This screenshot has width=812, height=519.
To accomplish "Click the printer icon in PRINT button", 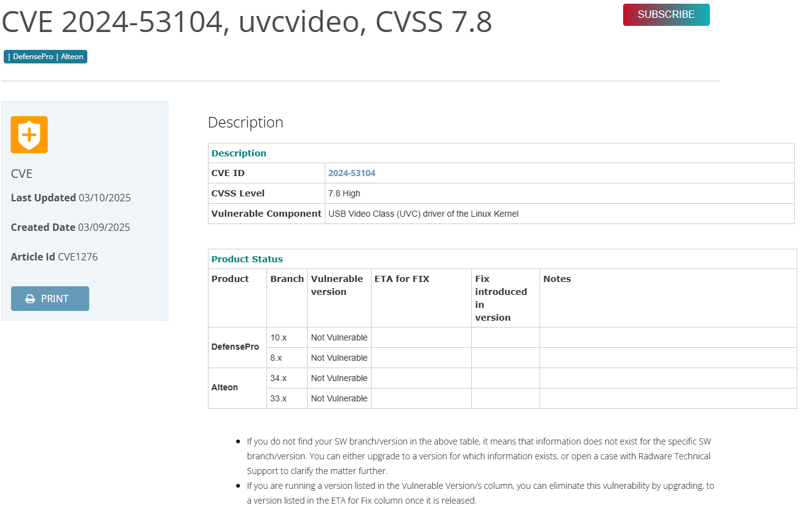I will tap(30, 299).
